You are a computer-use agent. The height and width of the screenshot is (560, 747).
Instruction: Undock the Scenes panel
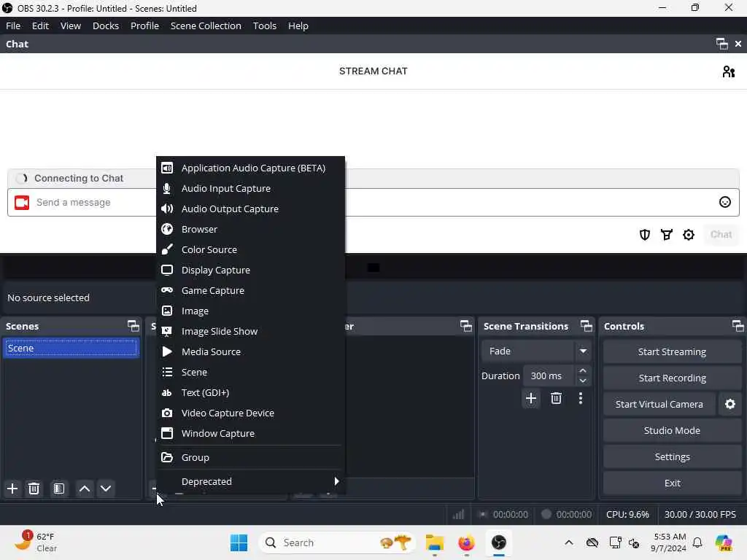tap(133, 326)
